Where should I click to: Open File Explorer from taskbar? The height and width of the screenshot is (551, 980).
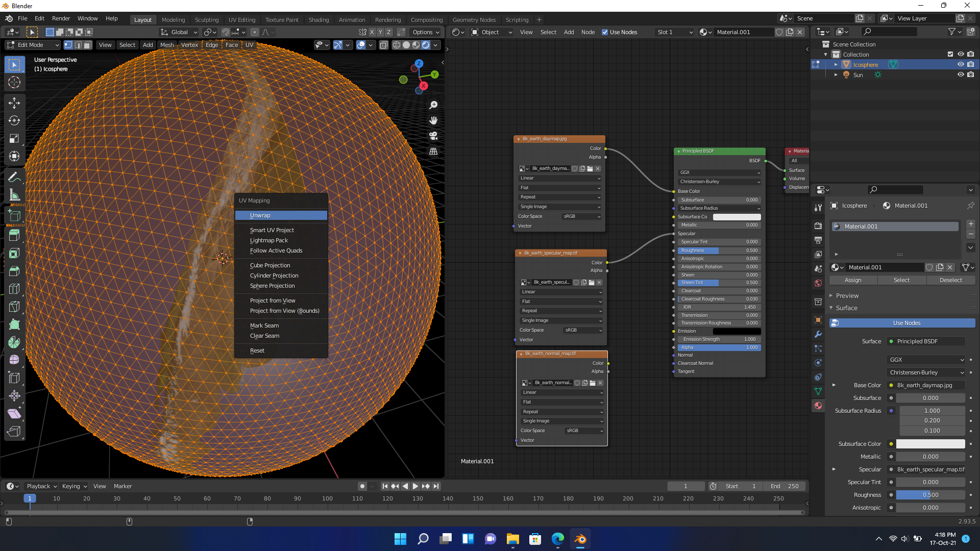(x=513, y=539)
